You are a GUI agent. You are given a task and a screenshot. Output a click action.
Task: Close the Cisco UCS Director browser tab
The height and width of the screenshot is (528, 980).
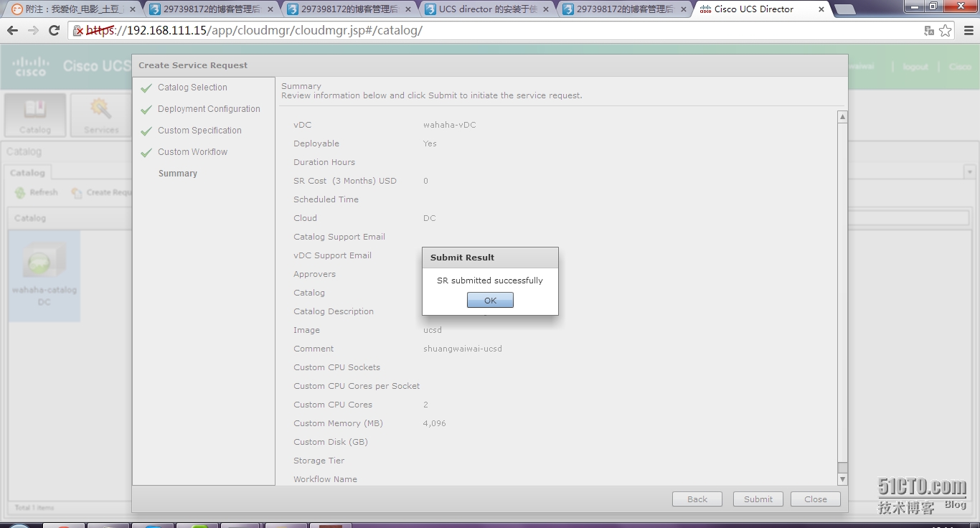[x=821, y=9]
